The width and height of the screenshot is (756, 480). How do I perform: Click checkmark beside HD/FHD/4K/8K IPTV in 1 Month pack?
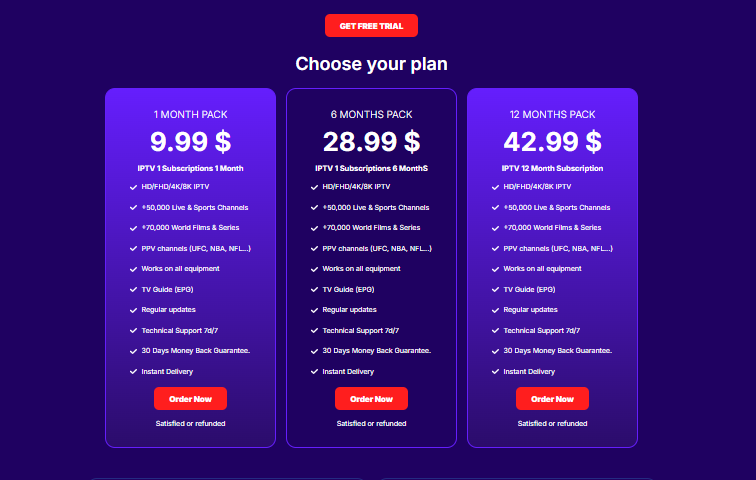click(134, 187)
